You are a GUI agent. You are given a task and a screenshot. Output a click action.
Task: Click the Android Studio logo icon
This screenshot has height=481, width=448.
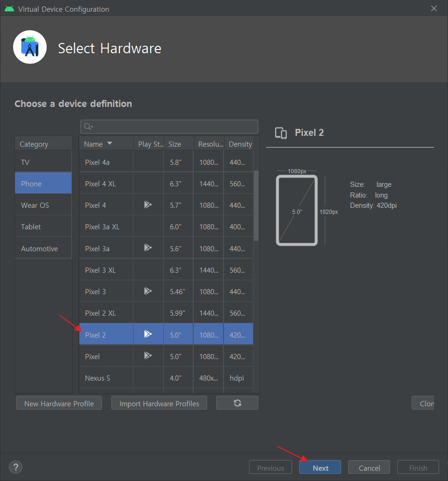(30, 47)
